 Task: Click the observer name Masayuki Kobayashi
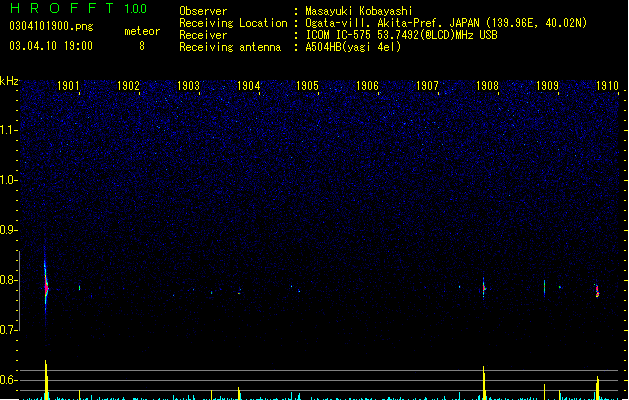tap(359, 11)
